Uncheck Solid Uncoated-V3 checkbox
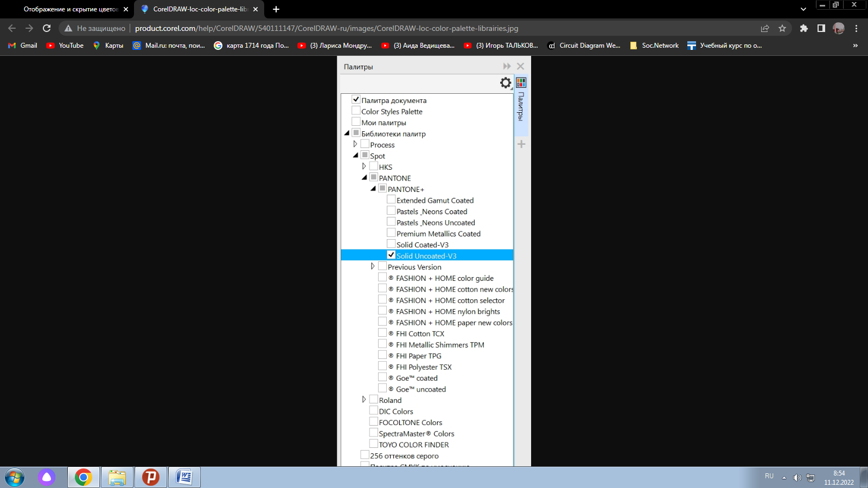868x488 pixels. 391,255
